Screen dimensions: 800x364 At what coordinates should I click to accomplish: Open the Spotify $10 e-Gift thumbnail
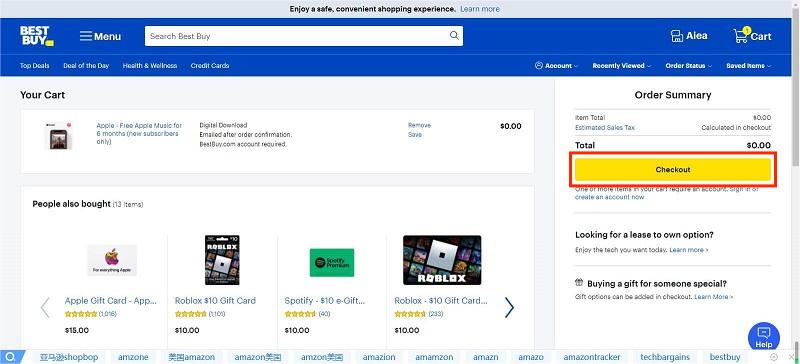[x=332, y=262]
